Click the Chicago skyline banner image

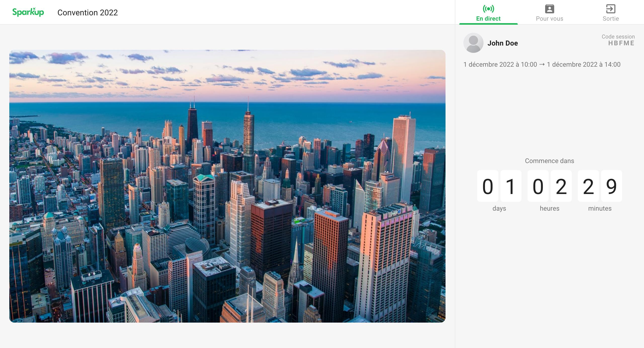(x=227, y=186)
